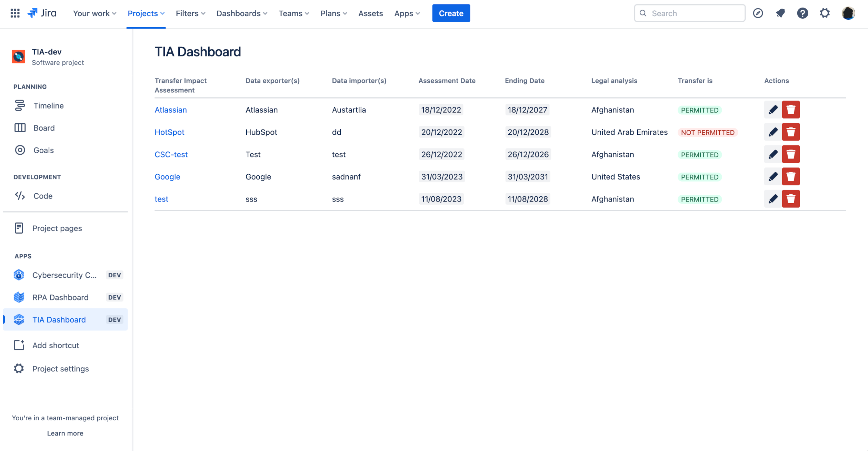The image size is (868, 451).
Task: Expand the Plans dropdown
Action: point(333,13)
